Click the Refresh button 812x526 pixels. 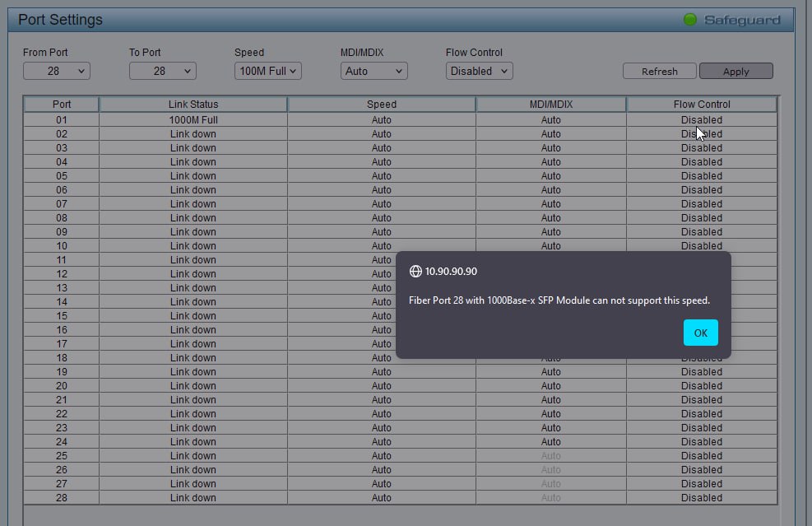[659, 71]
